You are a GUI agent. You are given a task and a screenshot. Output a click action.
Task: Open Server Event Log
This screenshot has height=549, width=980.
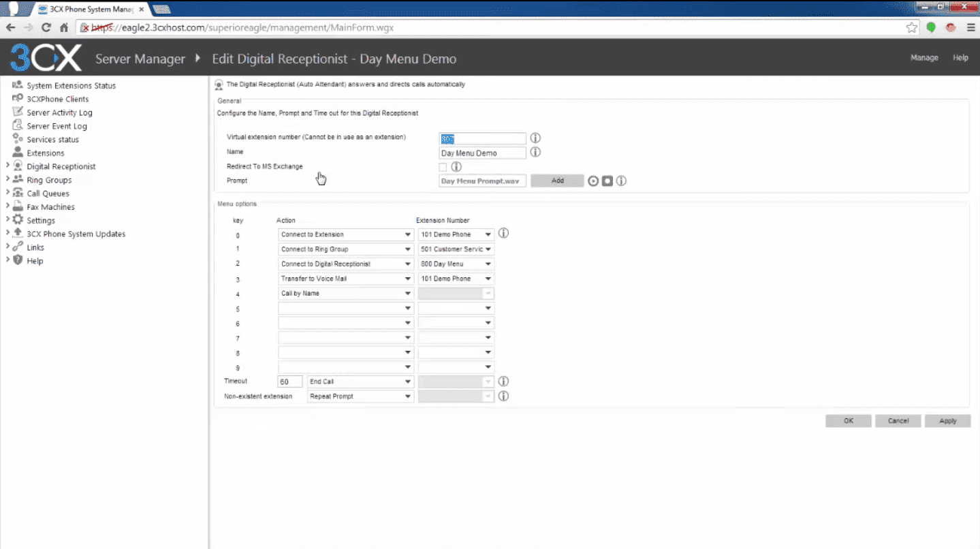pos(57,126)
